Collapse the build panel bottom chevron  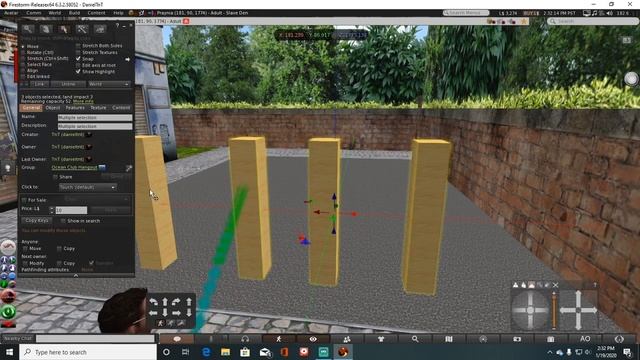(76, 276)
